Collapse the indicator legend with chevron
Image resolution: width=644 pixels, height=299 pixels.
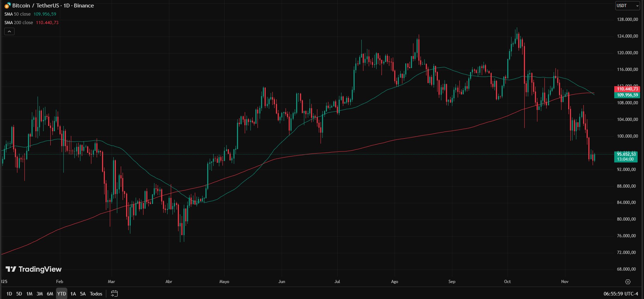[9, 32]
